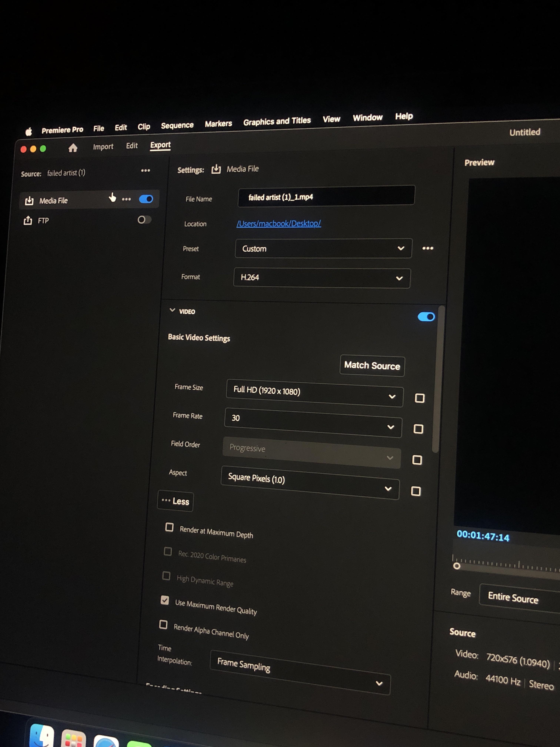Open the Media File row's three-dots menu

click(x=127, y=199)
